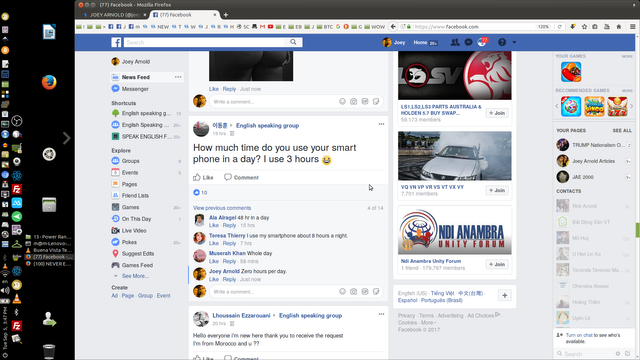This screenshot has height=360, width=640.
Task: Open Quick Help question mark icon
Action: [502, 42]
